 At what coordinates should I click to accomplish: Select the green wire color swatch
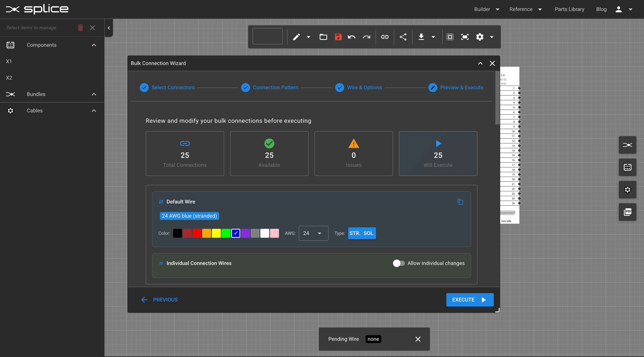click(226, 233)
